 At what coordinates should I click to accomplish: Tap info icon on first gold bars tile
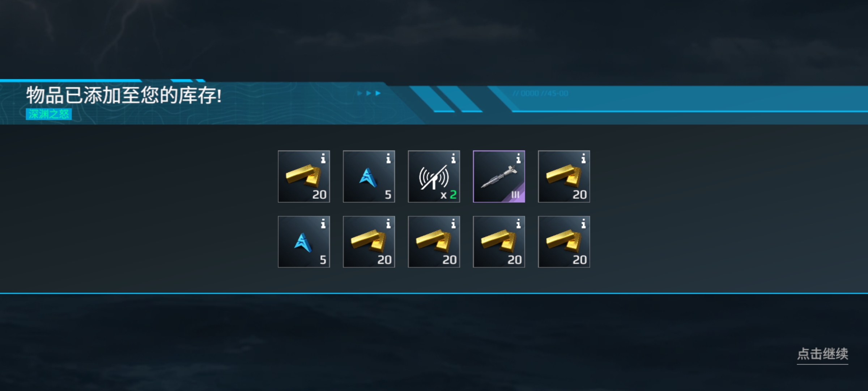point(323,158)
